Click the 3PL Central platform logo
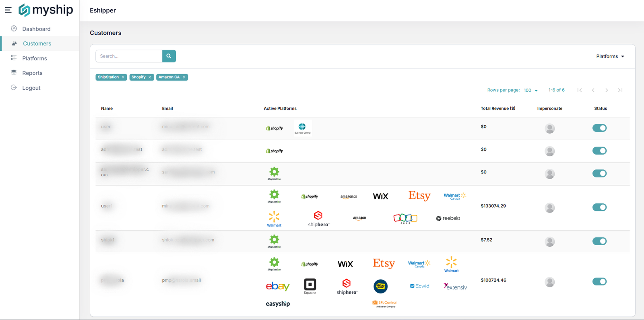 385,304
